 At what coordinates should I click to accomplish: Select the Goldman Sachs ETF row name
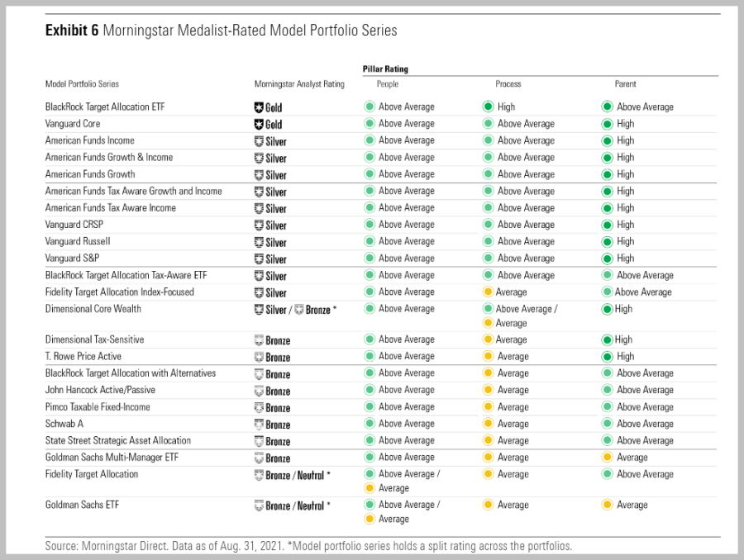tap(82, 505)
